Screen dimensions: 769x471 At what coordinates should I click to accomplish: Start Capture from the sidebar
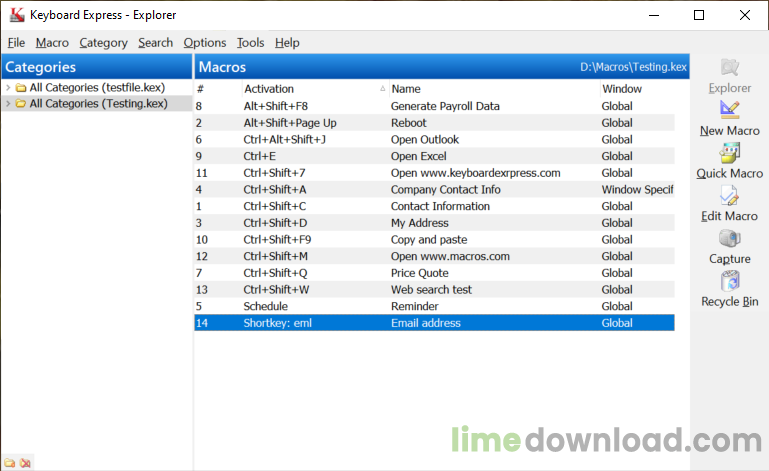pyautogui.click(x=729, y=238)
